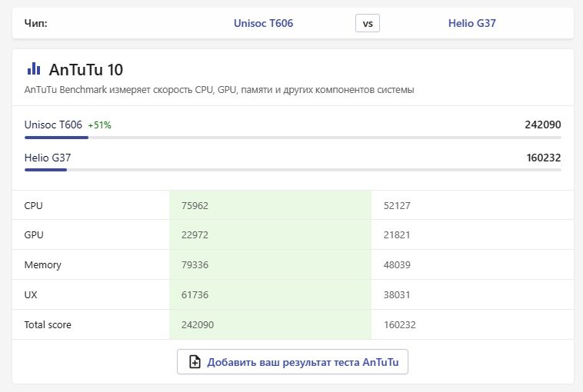
Task: Click Добавить ваш результат теста AnTuTu button
Action: pos(292,362)
